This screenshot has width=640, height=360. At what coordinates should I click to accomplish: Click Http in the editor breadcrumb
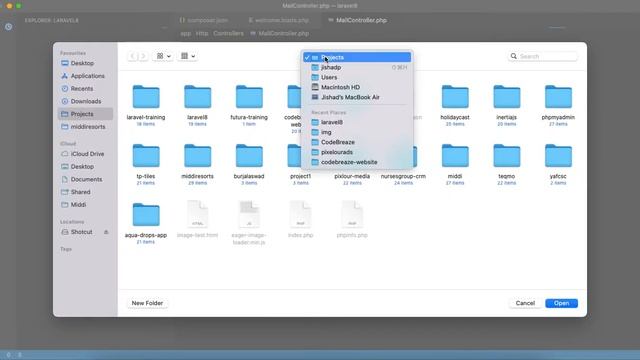click(x=202, y=33)
